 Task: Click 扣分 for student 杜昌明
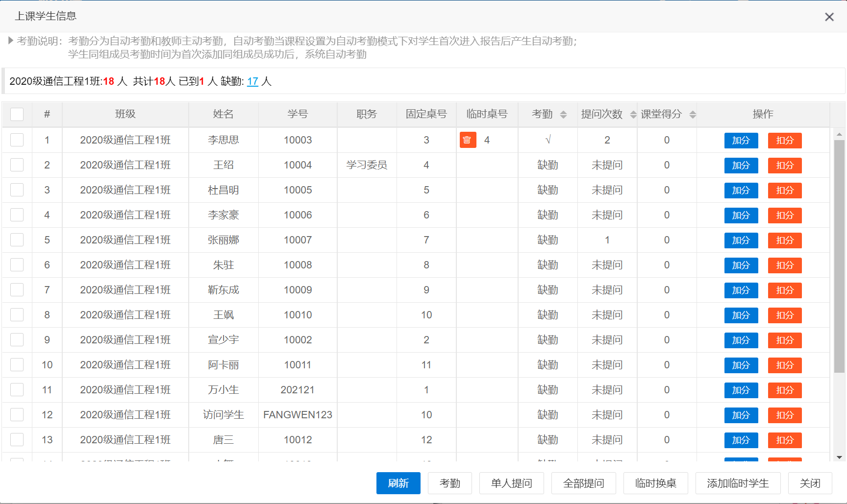pyautogui.click(x=784, y=191)
